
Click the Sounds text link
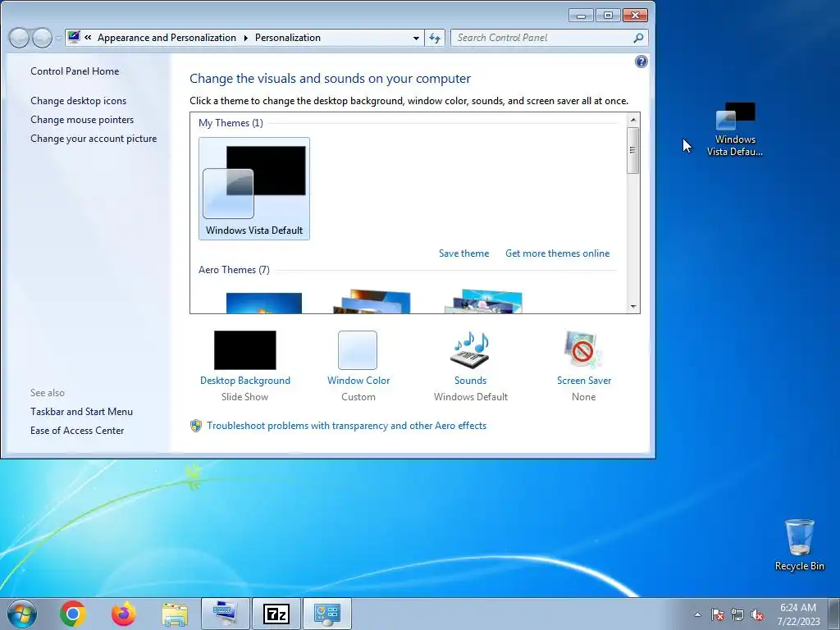(x=470, y=381)
